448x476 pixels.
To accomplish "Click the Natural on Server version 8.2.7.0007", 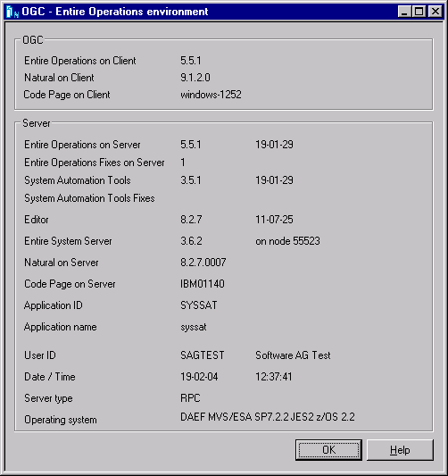I will click(203, 263).
